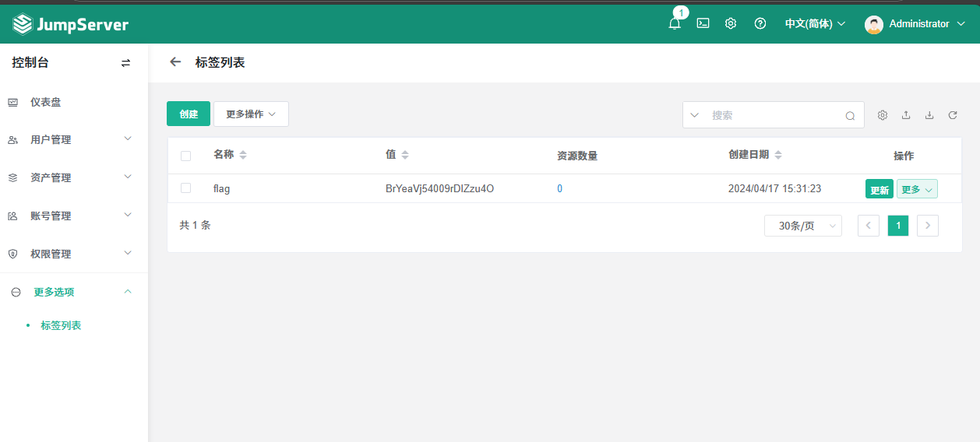Click value BrYeaVj54009rDIZzu4O
The image size is (980, 442).
point(439,188)
